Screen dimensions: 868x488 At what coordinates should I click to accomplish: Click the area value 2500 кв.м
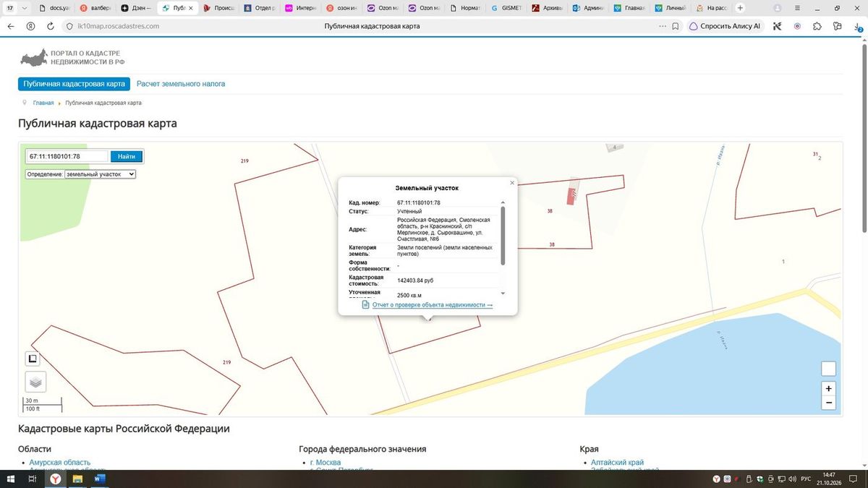(409, 296)
